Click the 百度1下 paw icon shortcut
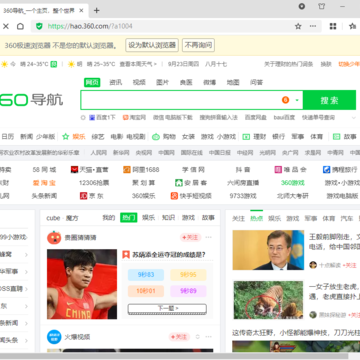This screenshot has height=360, width=360. point(92,117)
